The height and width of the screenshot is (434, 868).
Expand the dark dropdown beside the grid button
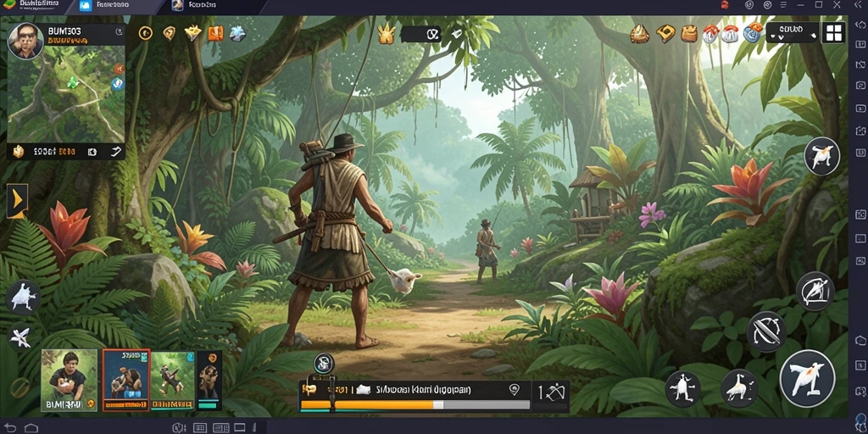[x=793, y=33]
